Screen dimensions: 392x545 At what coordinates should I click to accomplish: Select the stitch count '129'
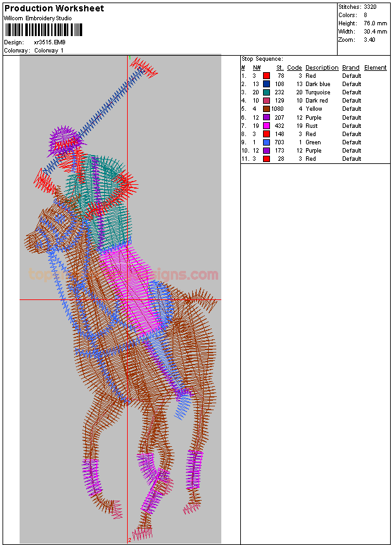279,101
